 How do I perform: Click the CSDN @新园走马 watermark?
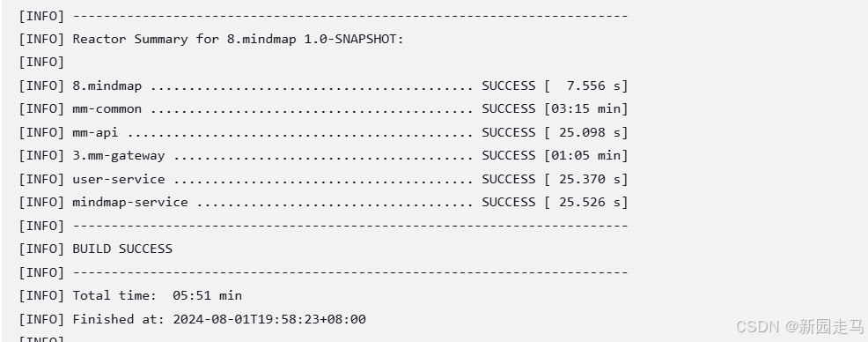(x=799, y=326)
